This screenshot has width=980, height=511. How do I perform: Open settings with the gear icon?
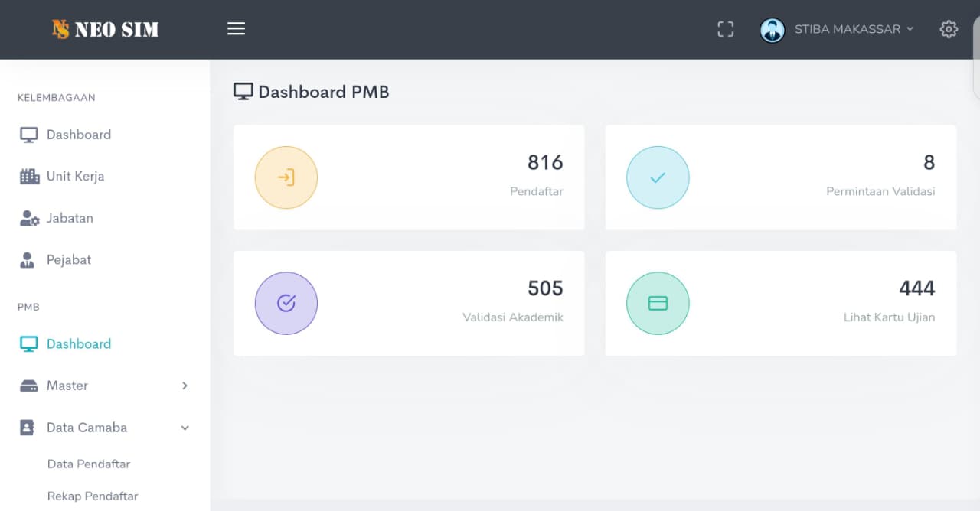[949, 29]
